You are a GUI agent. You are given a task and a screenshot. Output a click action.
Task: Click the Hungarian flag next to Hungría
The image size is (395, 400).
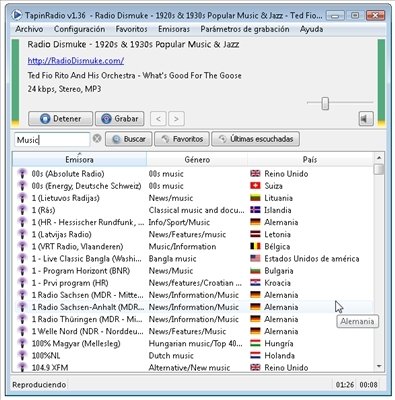[x=255, y=343]
